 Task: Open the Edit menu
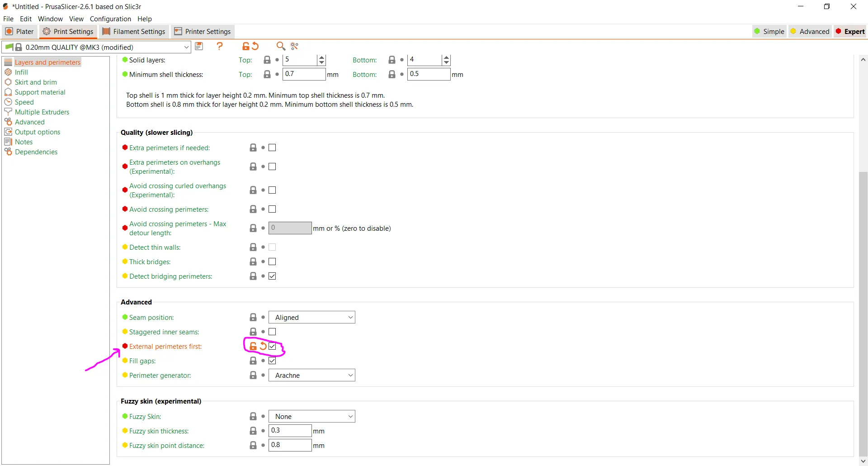(26, 19)
